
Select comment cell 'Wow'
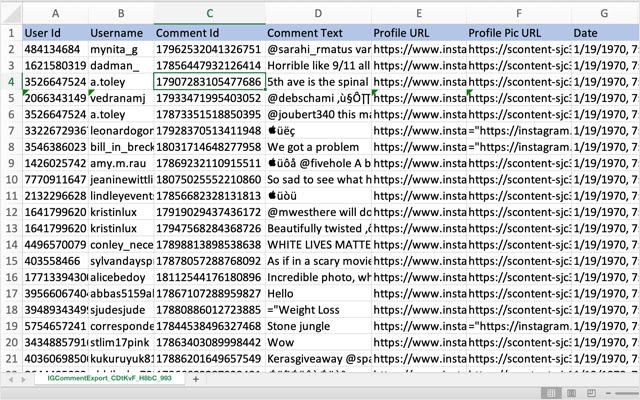[x=318, y=342]
